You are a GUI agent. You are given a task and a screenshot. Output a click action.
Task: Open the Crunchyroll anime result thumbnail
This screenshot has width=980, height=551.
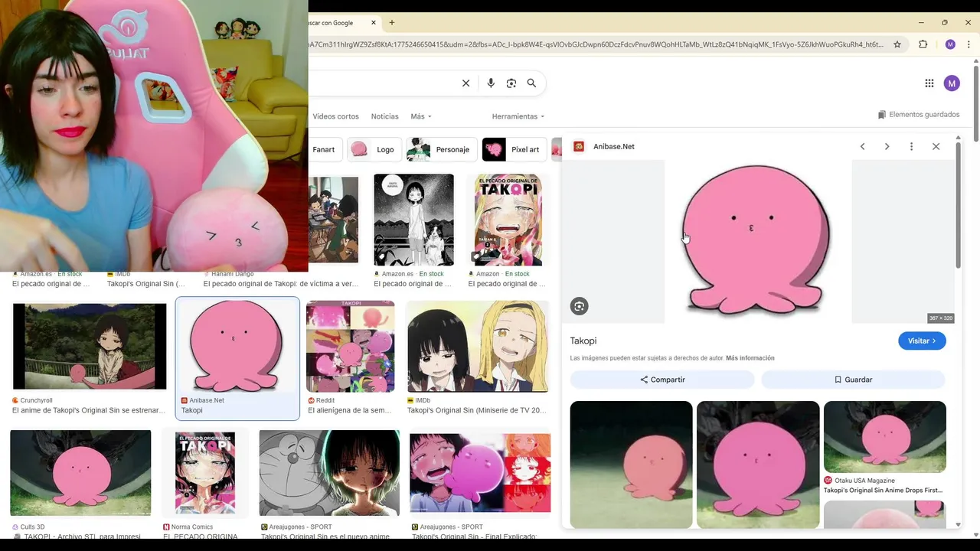(90, 347)
